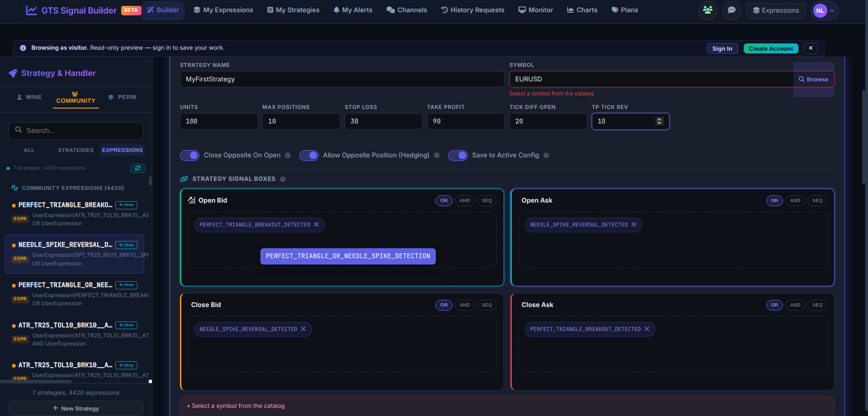Edit the EURUSD symbol field
Image resolution: width=868 pixels, height=416 pixels.
pos(651,79)
